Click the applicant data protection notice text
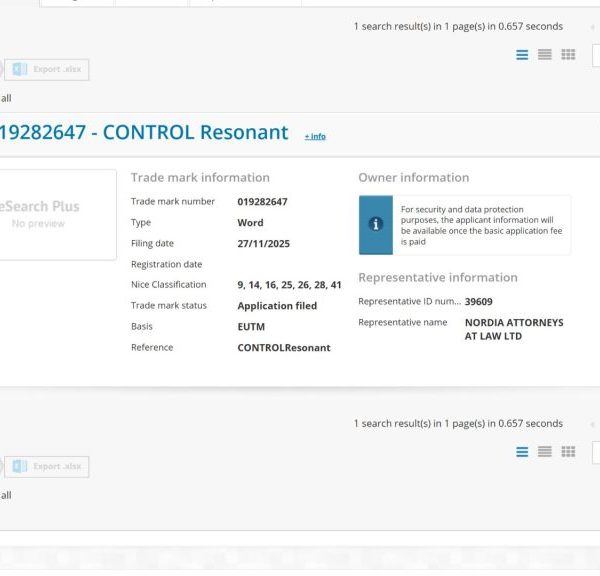 (x=481, y=224)
